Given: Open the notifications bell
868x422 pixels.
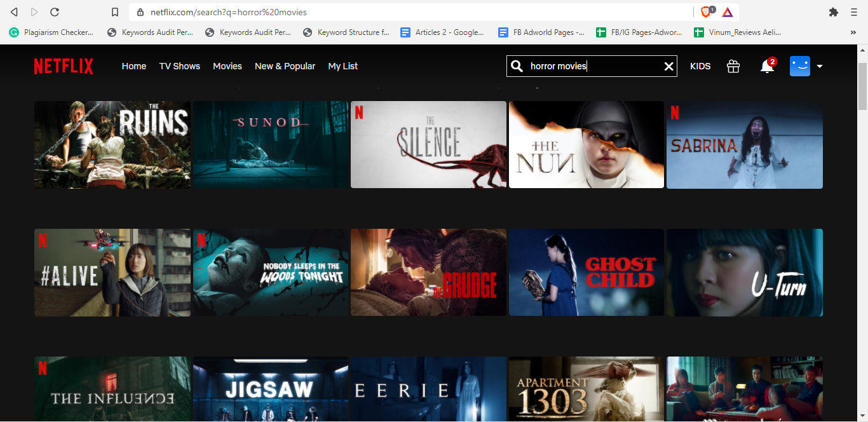Looking at the screenshot, I should [767, 66].
